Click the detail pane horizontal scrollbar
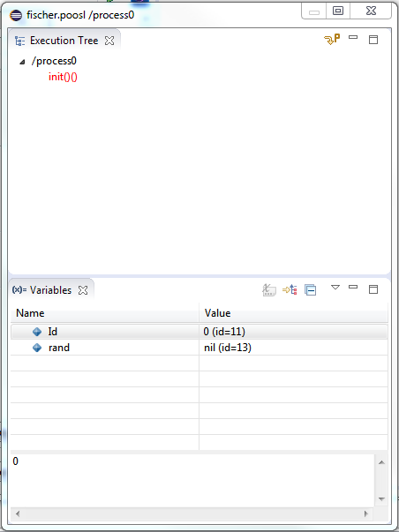399x532 pixels. pos(192,513)
